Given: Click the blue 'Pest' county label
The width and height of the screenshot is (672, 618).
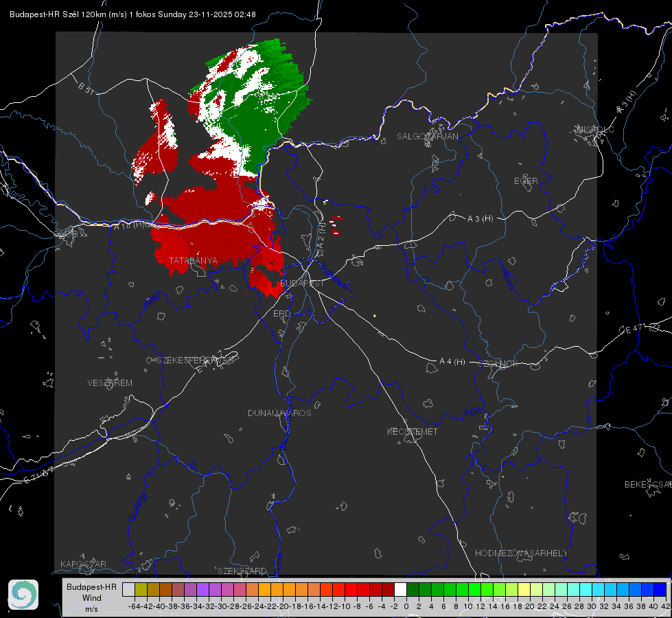Looking at the screenshot, I should [x=473, y=413].
